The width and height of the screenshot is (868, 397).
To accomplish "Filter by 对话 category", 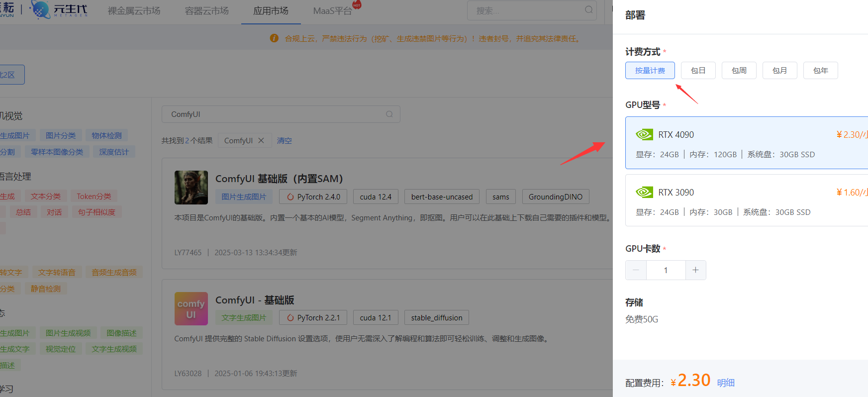I will (x=54, y=212).
